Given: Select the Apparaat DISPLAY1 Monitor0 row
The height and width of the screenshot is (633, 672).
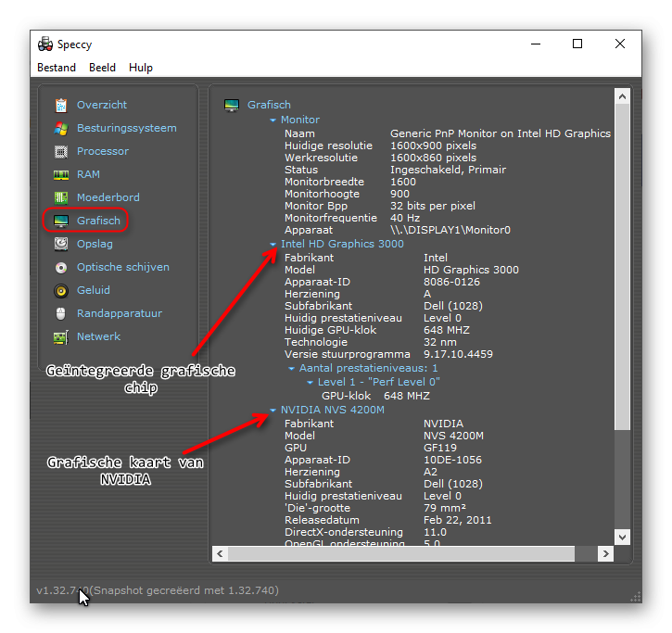Looking at the screenshot, I should coord(398,230).
